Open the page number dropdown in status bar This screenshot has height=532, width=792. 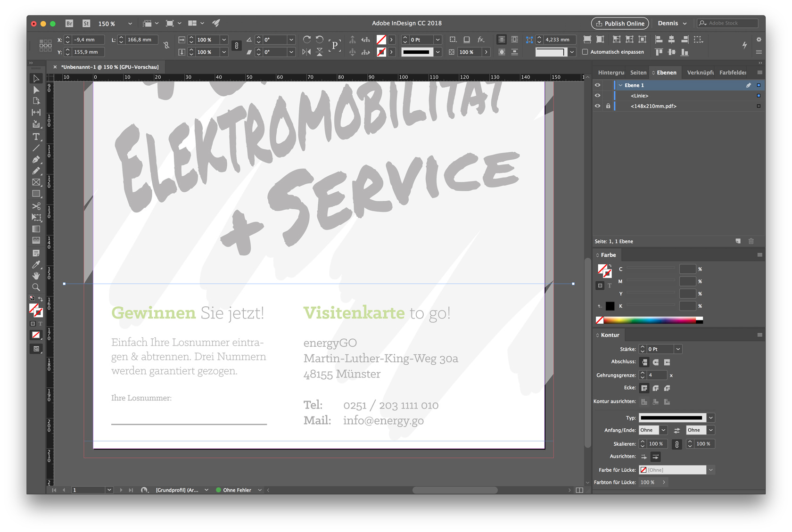tap(109, 490)
